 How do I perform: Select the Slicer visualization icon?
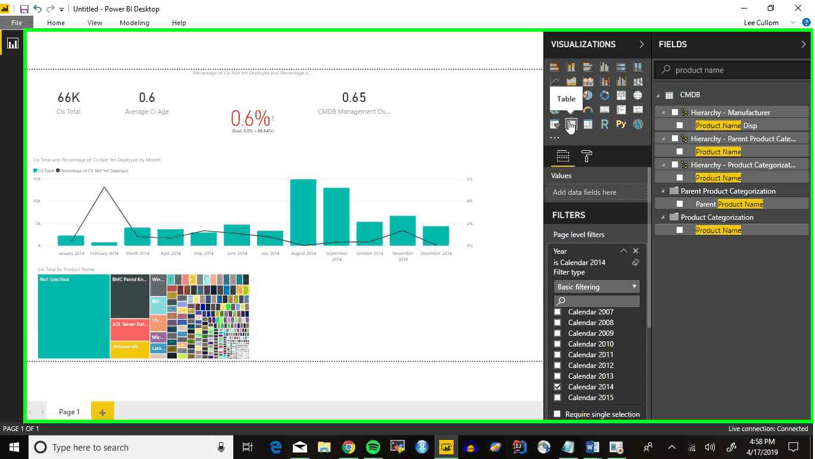click(555, 124)
